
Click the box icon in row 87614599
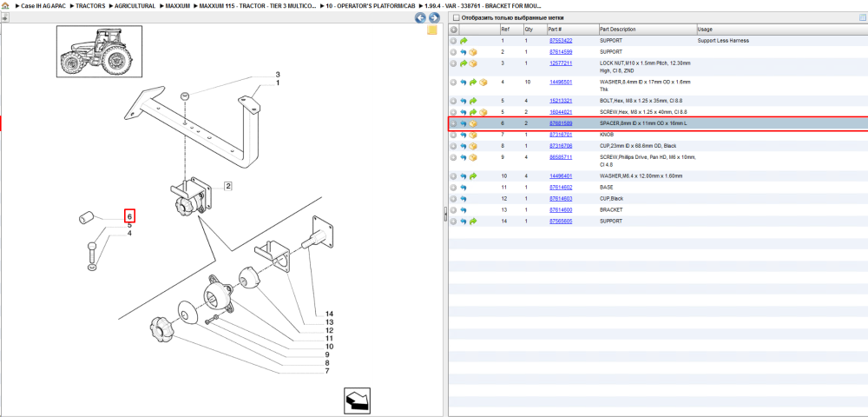[473, 52]
